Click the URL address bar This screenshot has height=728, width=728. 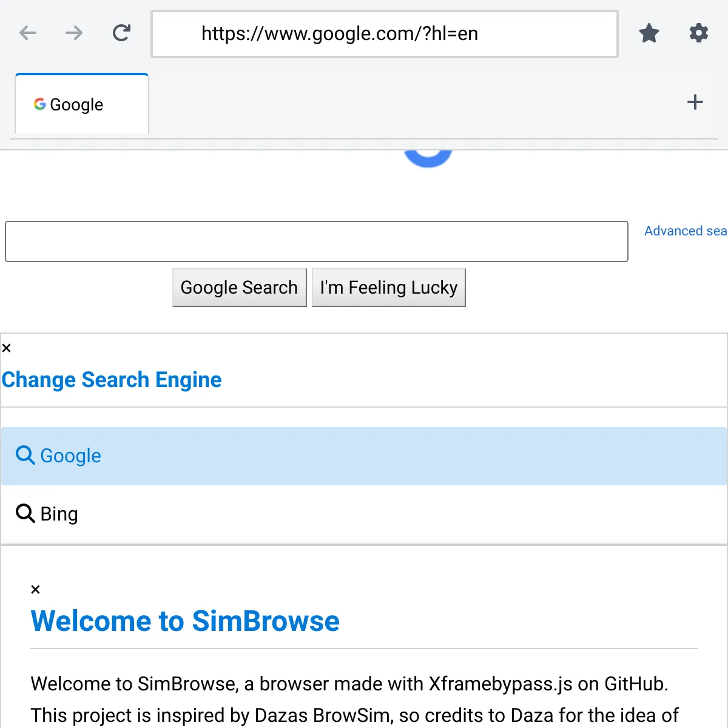point(385,34)
